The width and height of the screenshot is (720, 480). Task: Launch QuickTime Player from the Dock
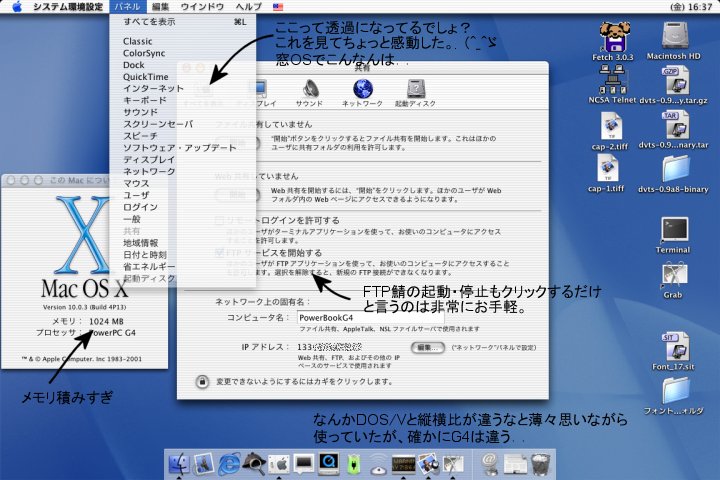point(329,464)
